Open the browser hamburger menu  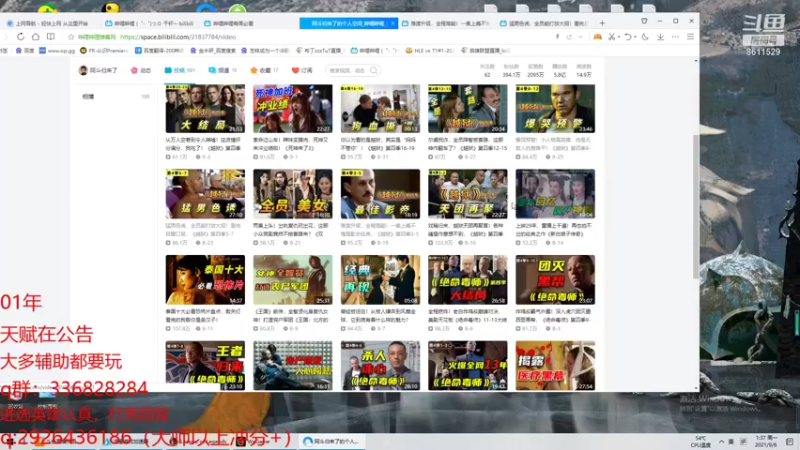[x=690, y=37]
